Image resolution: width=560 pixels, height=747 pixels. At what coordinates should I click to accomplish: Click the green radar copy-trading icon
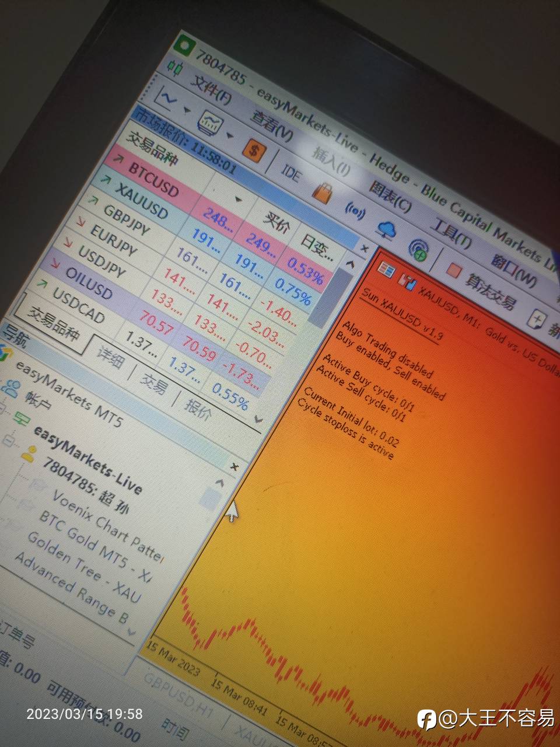(418, 250)
